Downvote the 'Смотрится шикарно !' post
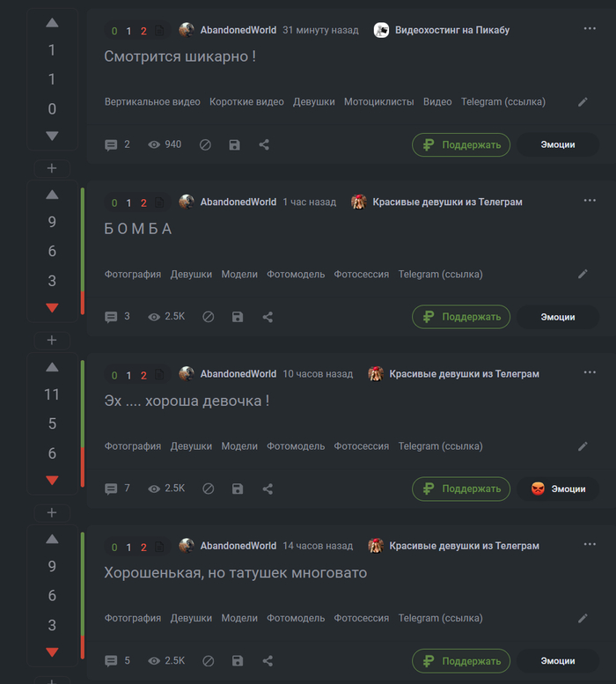Screen dimensions: 616x684 [x=52, y=136]
